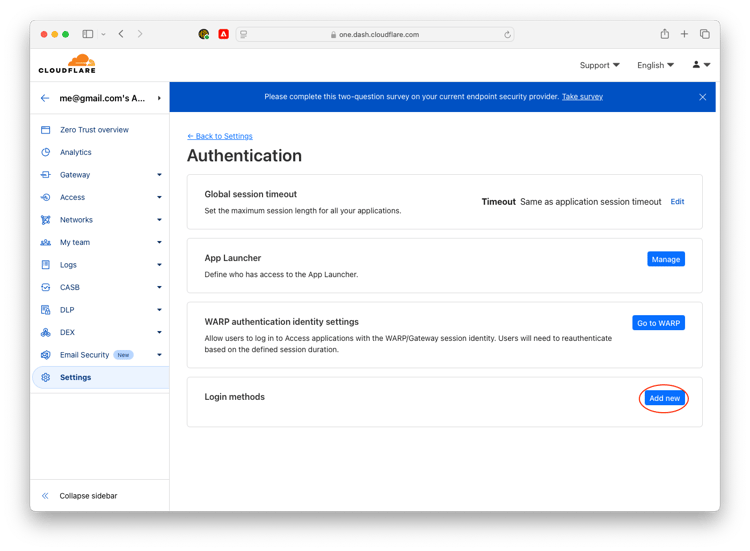Edit the global session timeout
Image resolution: width=750 pixels, height=551 pixels.
[677, 201]
